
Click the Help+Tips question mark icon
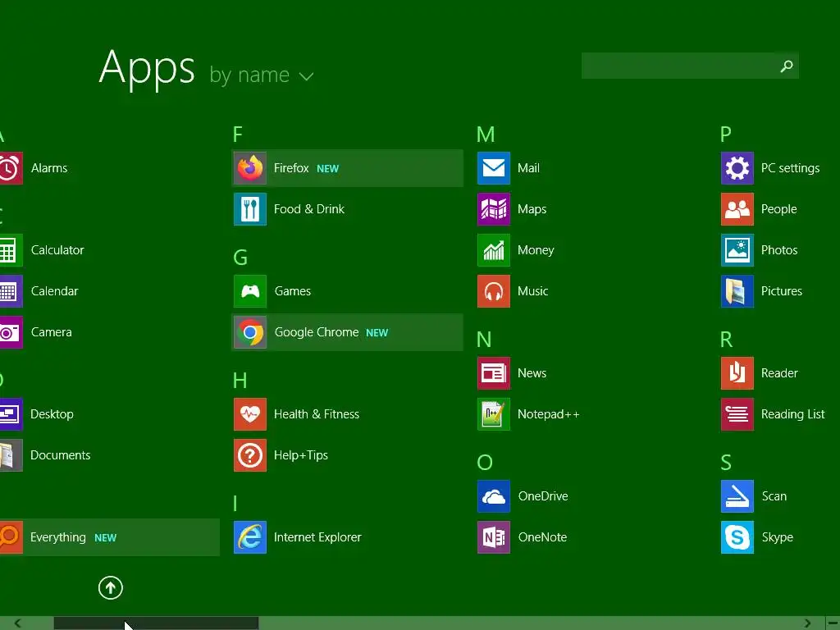(250, 455)
